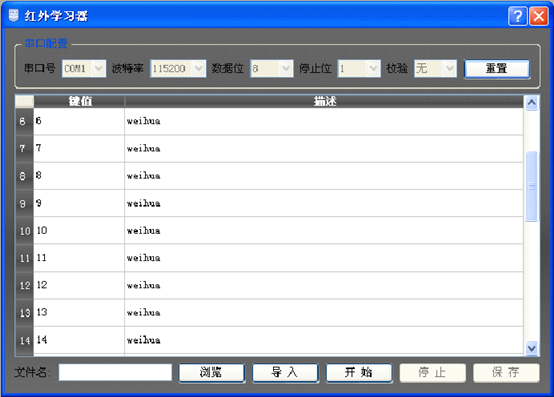Click weihua description in row 8
554x397 pixels.
click(x=324, y=176)
